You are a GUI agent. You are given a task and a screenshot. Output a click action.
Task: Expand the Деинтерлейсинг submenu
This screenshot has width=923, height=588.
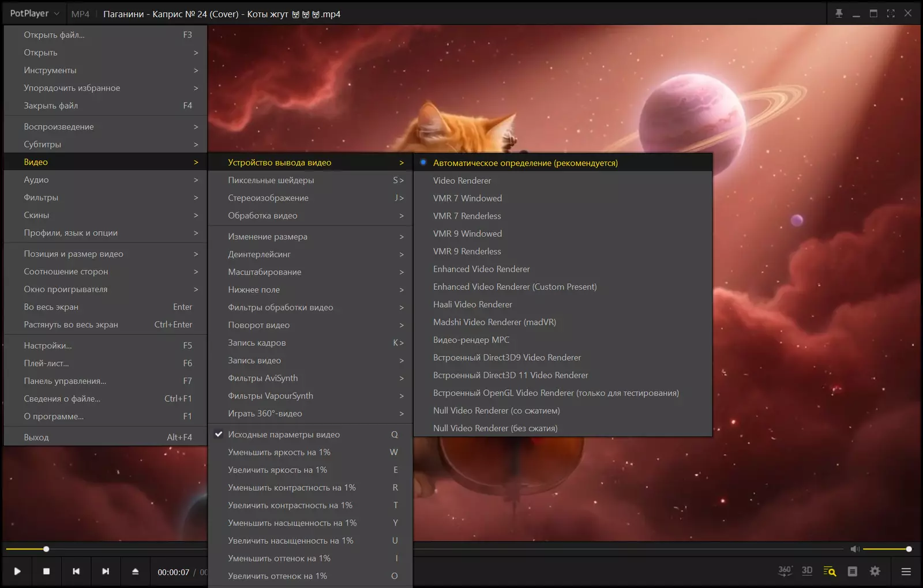[310, 254]
